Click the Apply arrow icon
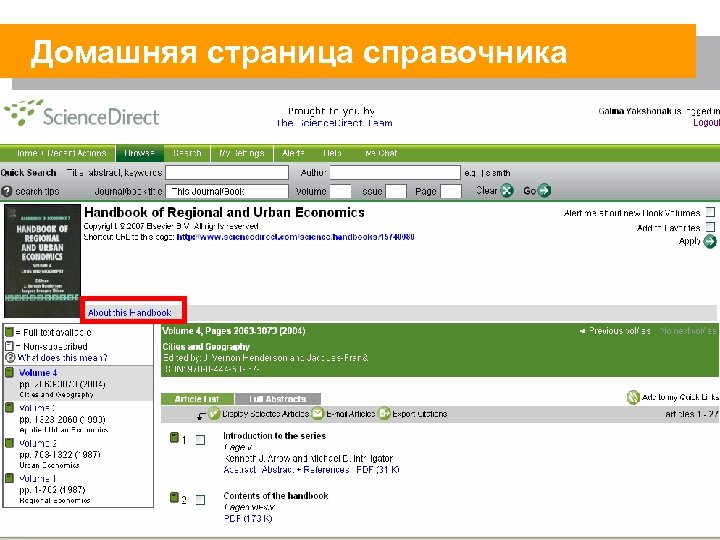Screen dimensions: 720x540 tap(710, 241)
